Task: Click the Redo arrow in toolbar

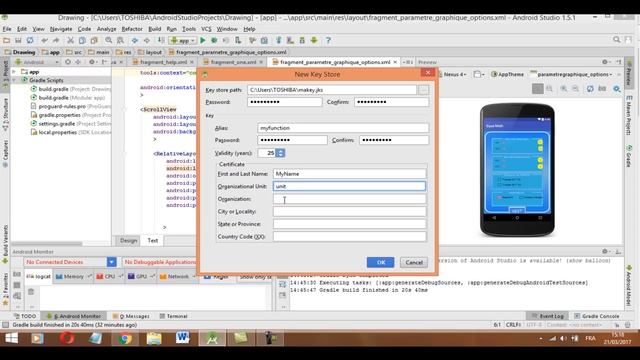Action: click(56, 40)
